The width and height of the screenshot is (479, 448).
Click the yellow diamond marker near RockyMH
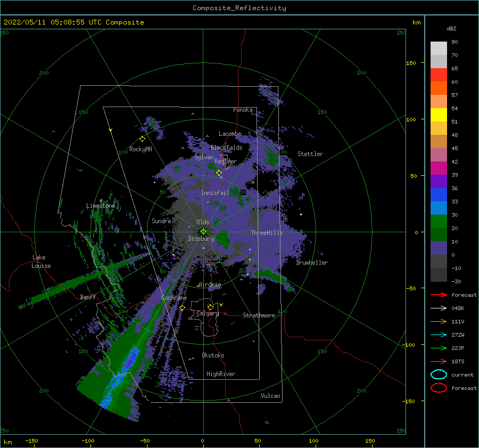[x=142, y=139]
